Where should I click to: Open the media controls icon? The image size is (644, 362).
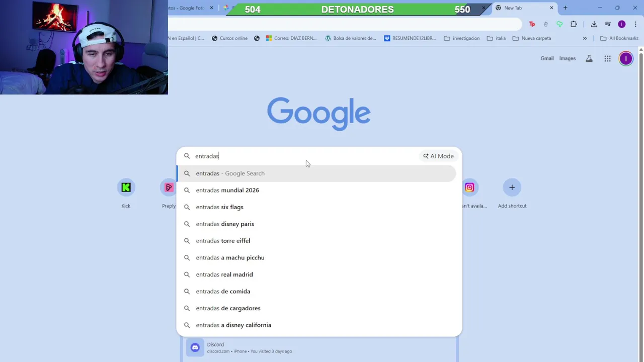[608, 24]
